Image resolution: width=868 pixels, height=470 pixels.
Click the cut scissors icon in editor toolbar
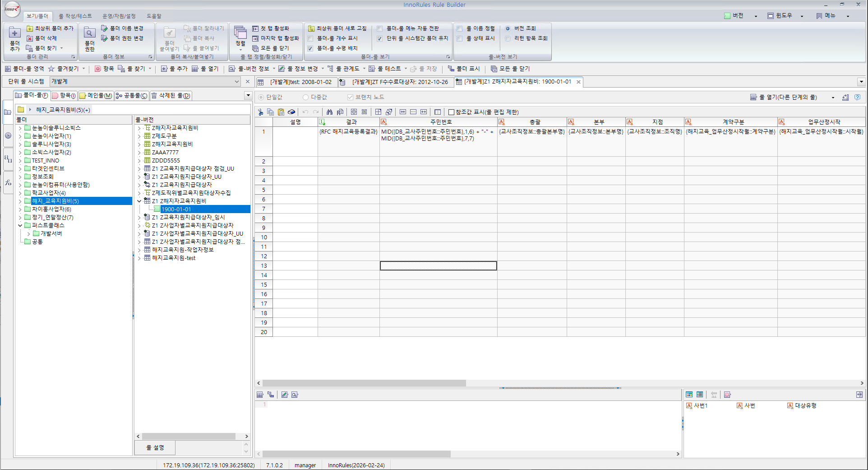point(260,112)
